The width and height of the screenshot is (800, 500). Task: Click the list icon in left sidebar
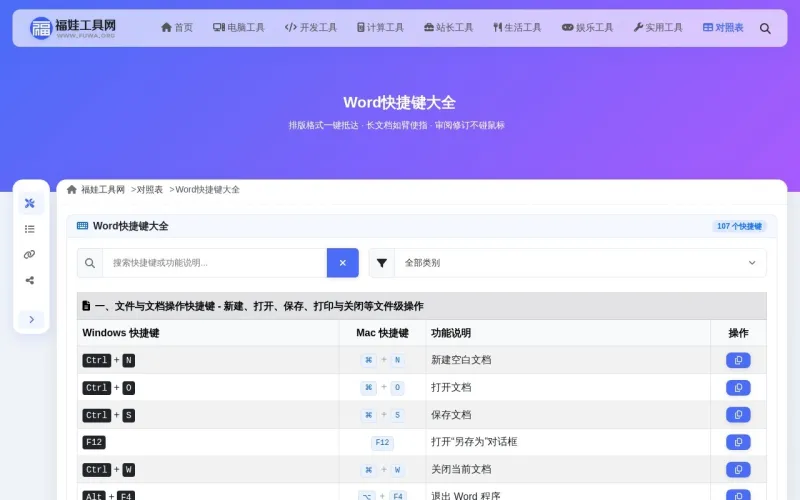(x=30, y=229)
